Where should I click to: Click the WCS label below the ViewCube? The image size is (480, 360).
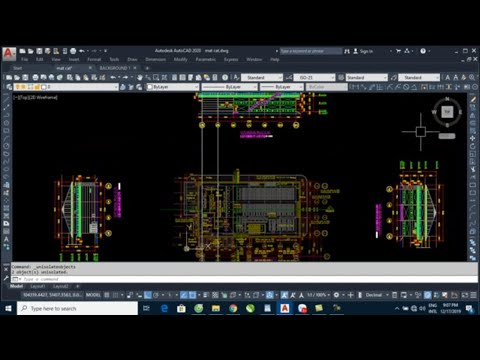coord(447,136)
